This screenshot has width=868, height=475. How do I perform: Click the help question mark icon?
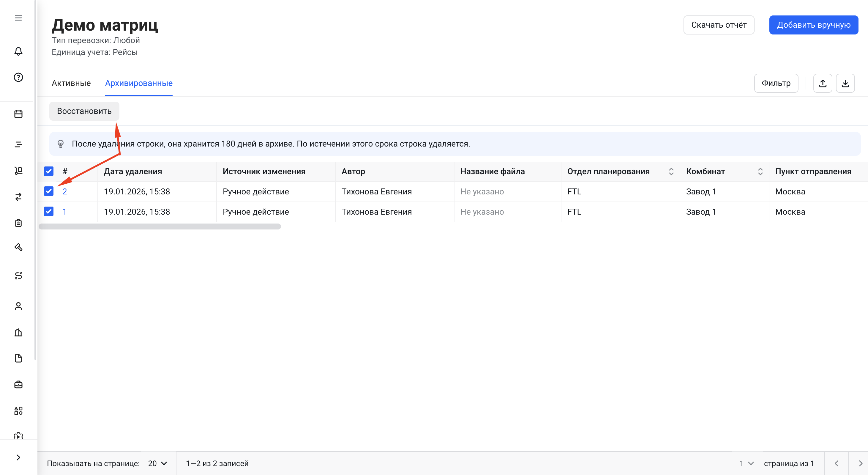point(18,78)
